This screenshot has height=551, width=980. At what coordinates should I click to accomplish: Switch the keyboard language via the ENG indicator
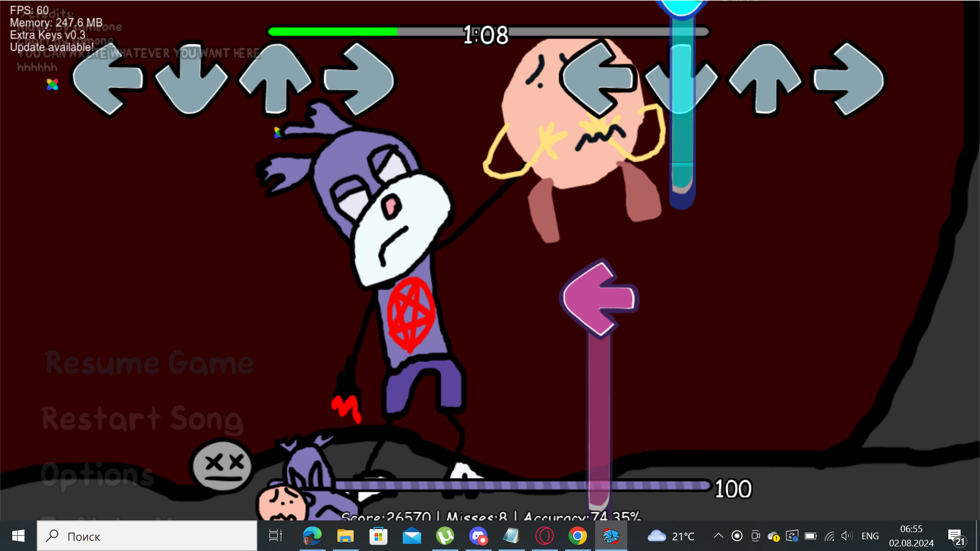[x=870, y=536]
